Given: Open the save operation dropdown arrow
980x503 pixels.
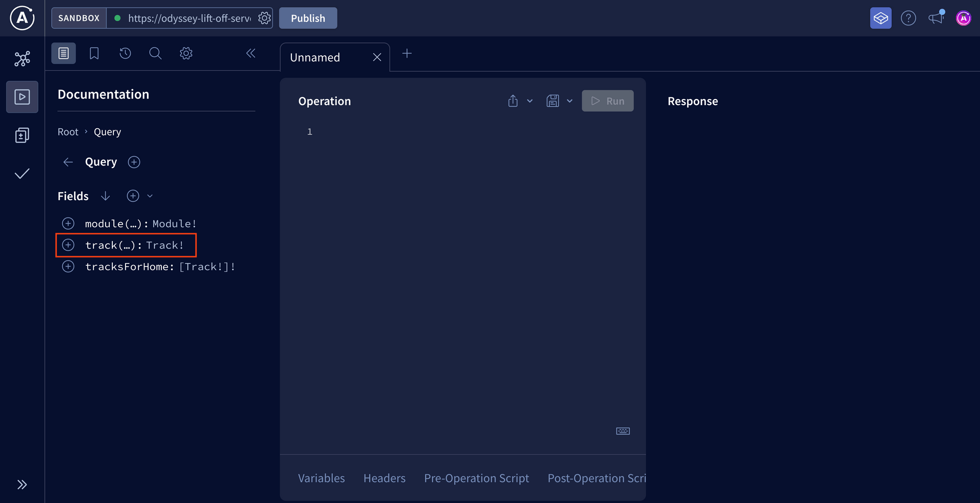Looking at the screenshot, I should pos(570,101).
